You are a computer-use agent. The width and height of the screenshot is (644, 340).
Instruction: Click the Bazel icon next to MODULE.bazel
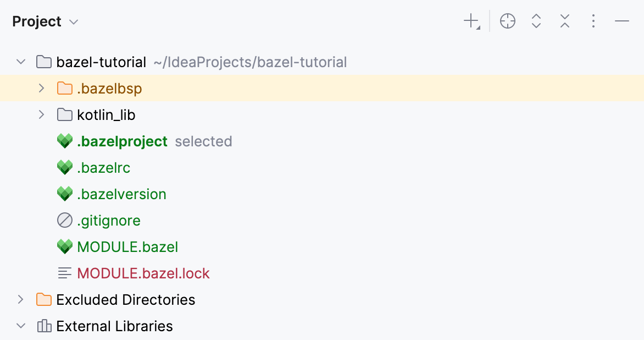click(64, 246)
